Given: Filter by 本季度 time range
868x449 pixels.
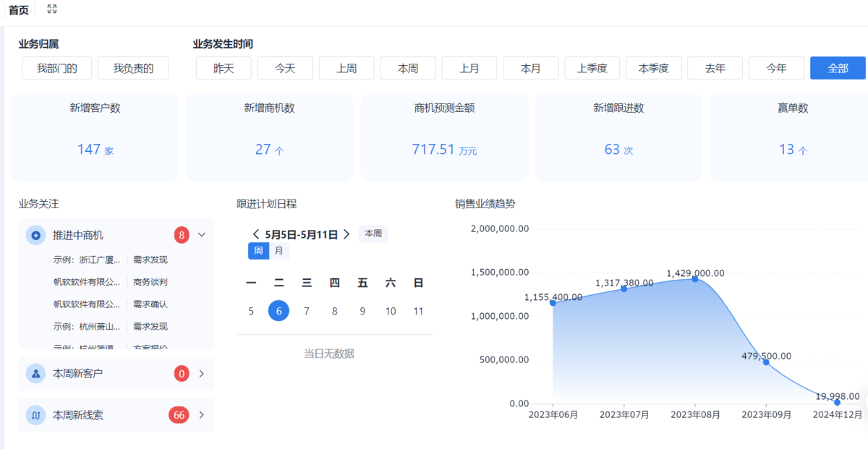Looking at the screenshot, I should coord(653,68).
